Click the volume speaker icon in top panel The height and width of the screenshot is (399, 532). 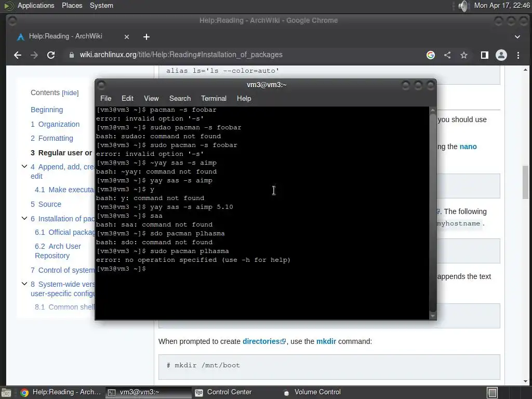(463, 6)
